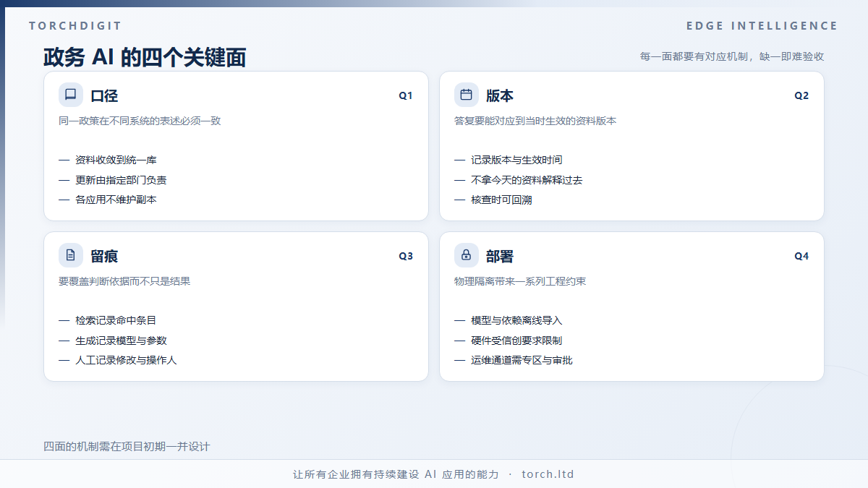Click the bullet 模型与依赖离线导入

tap(516, 320)
